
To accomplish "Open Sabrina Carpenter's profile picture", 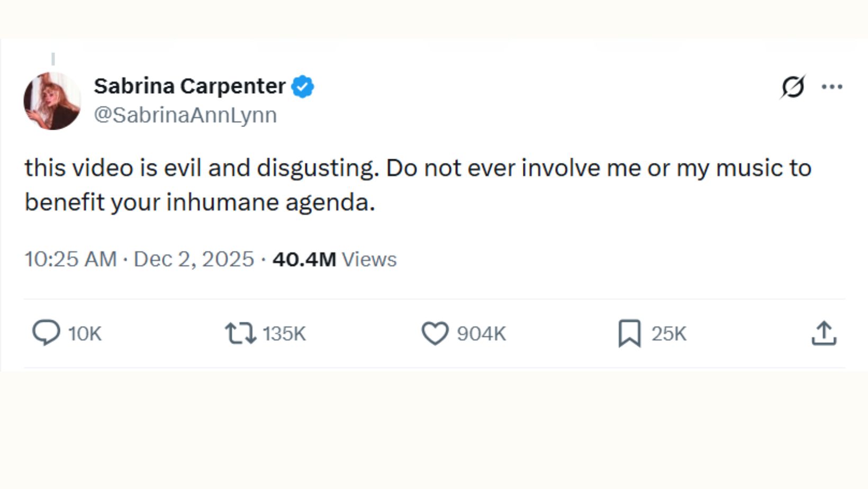I will (x=52, y=101).
